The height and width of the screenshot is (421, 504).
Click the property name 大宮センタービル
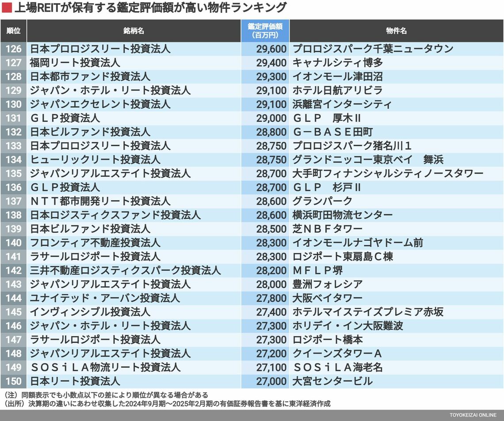click(x=332, y=381)
